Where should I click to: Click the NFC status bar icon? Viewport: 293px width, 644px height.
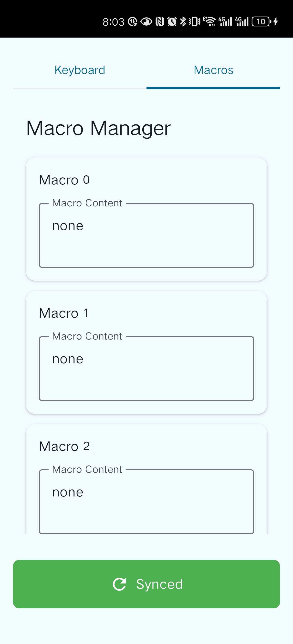click(x=160, y=22)
